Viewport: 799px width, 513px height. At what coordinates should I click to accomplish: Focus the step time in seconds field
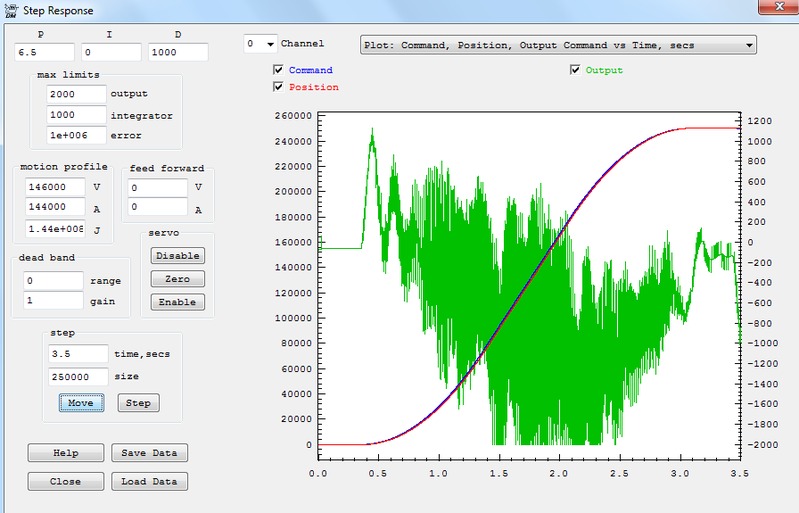point(78,354)
